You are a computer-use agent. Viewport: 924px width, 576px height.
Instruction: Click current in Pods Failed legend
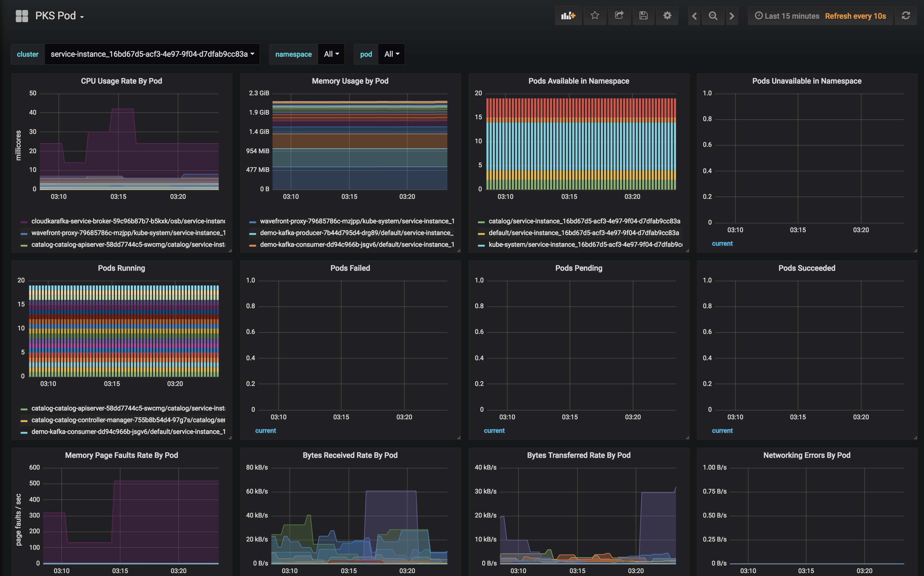point(266,430)
